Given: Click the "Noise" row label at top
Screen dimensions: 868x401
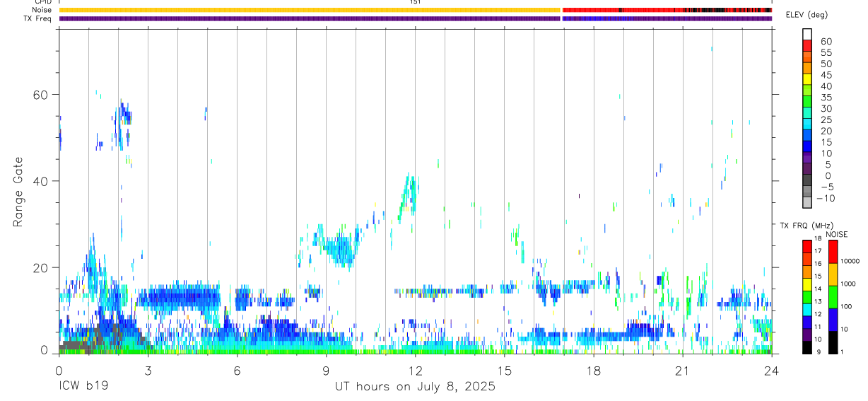Looking at the screenshot, I should [x=42, y=10].
